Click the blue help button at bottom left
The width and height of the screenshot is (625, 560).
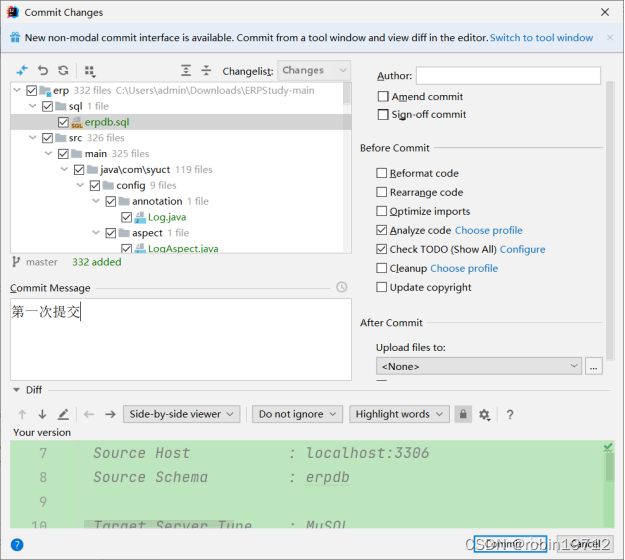(17, 544)
